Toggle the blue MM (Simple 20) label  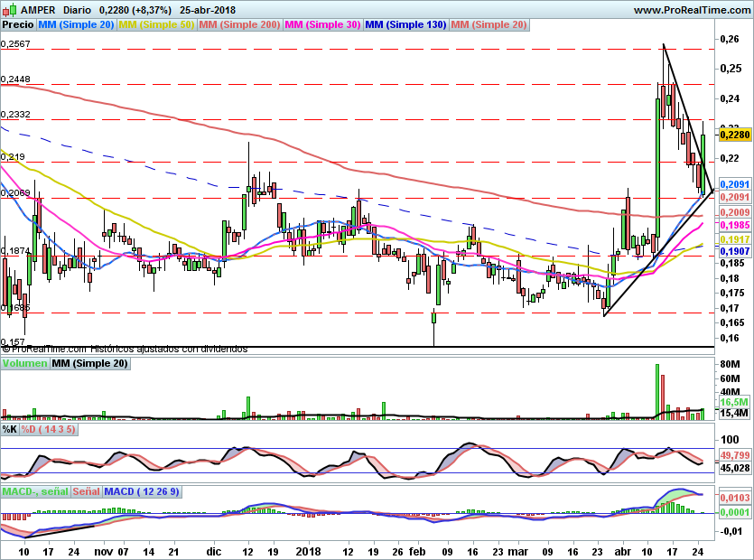tap(77, 24)
